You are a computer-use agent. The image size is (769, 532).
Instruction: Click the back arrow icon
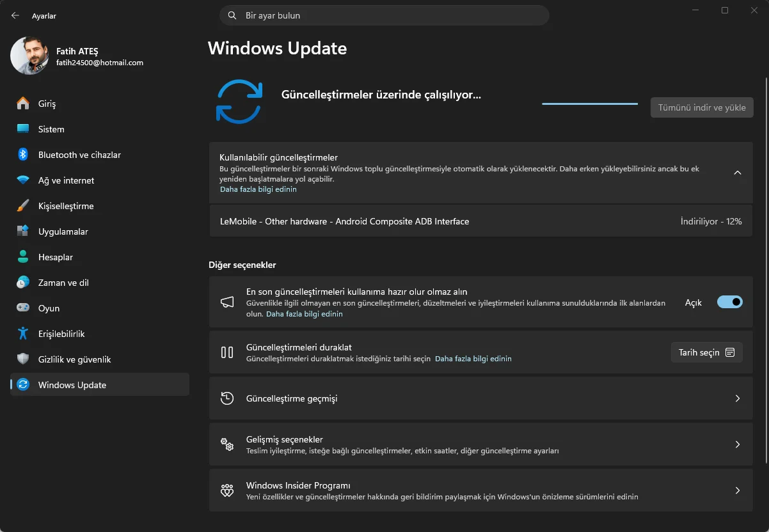click(15, 15)
